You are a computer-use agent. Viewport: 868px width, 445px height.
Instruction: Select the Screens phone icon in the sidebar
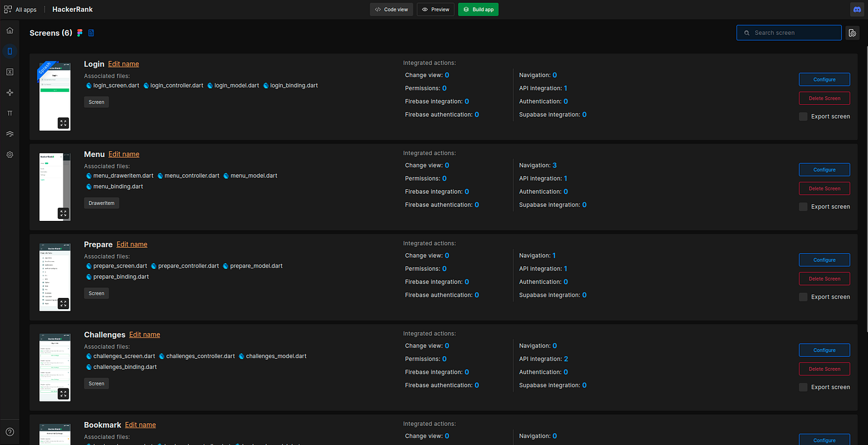click(9, 51)
